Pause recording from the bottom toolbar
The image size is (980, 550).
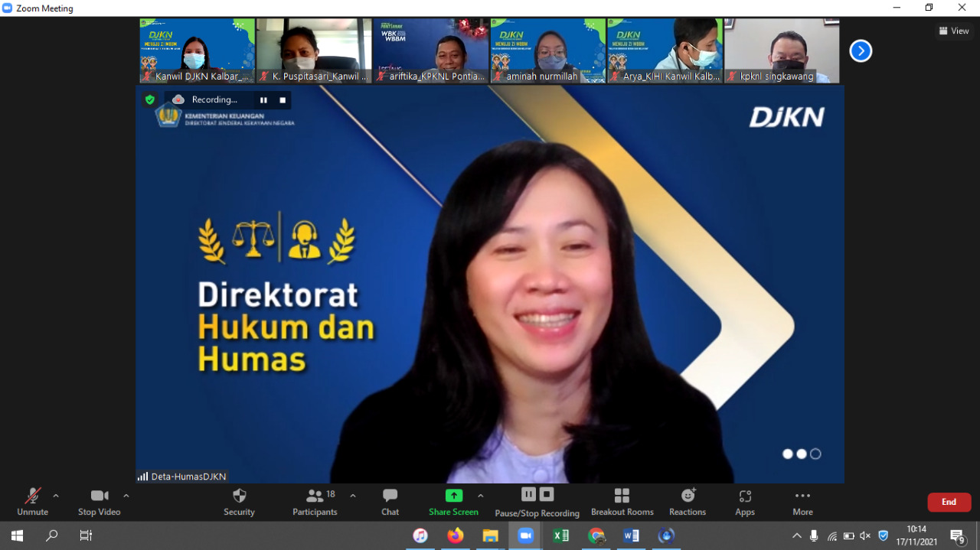pyautogui.click(x=528, y=494)
